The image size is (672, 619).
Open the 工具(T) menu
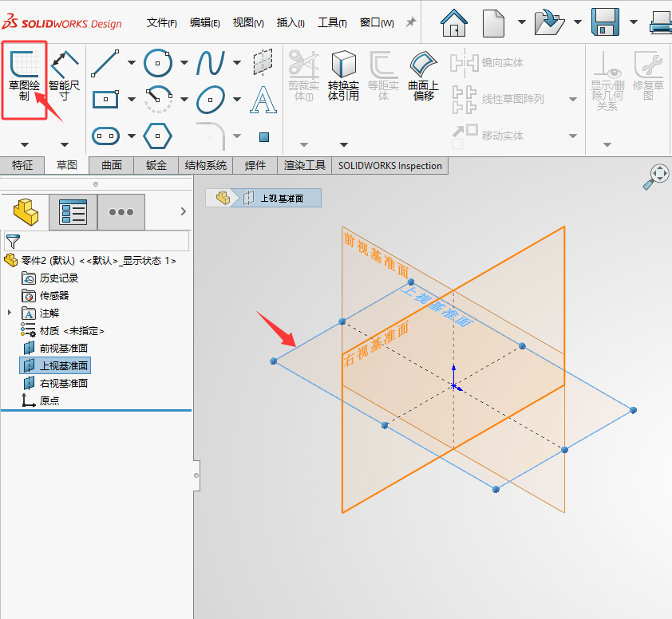point(332,22)
